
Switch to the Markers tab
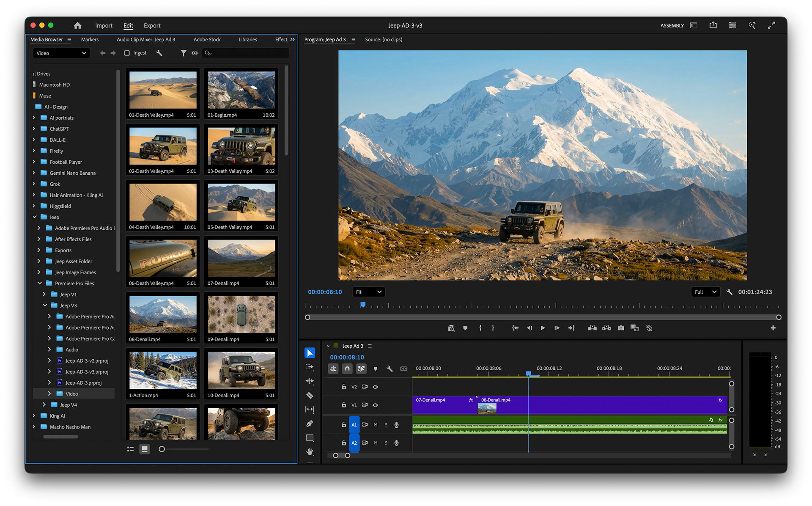coord(90,39)
